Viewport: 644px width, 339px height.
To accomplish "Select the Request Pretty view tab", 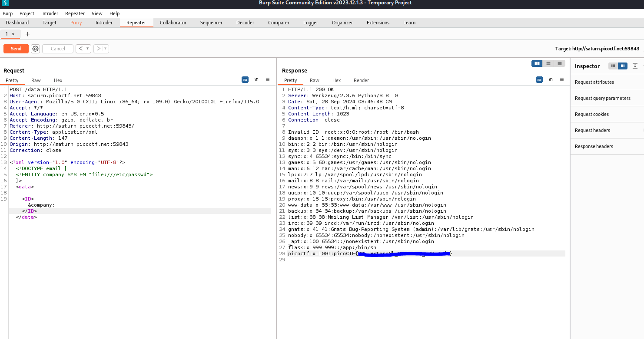I will [12, 80].
